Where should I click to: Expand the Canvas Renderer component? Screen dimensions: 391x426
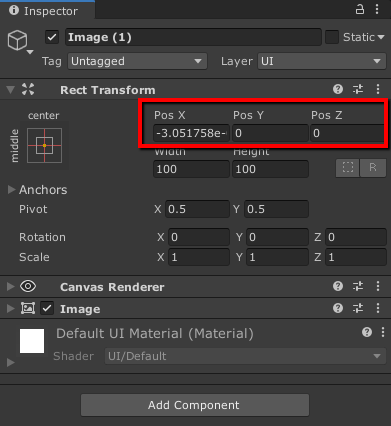point(11,286)
